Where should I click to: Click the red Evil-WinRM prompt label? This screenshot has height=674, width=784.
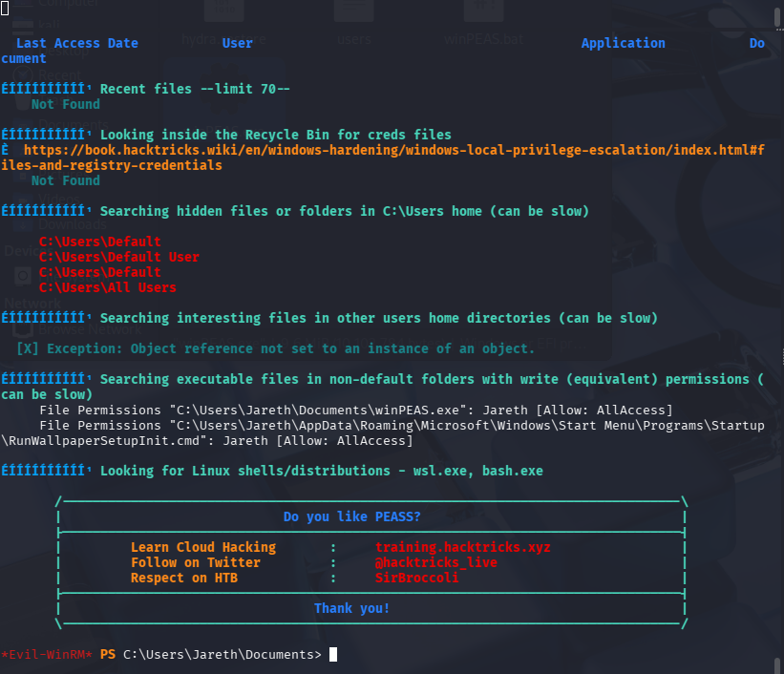pos(47,654)
